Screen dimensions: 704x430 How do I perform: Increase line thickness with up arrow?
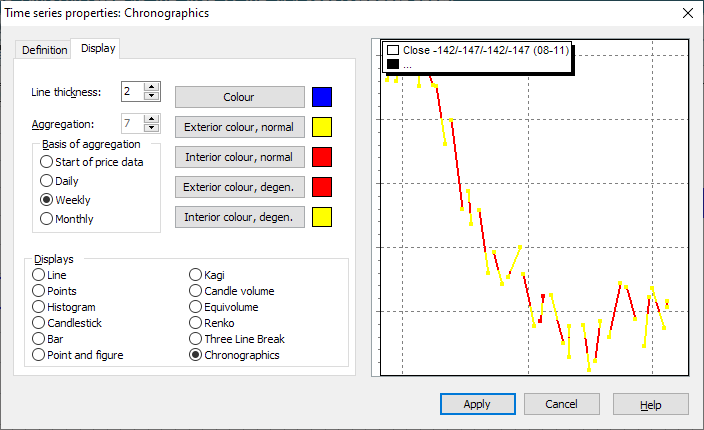(151, 87)
